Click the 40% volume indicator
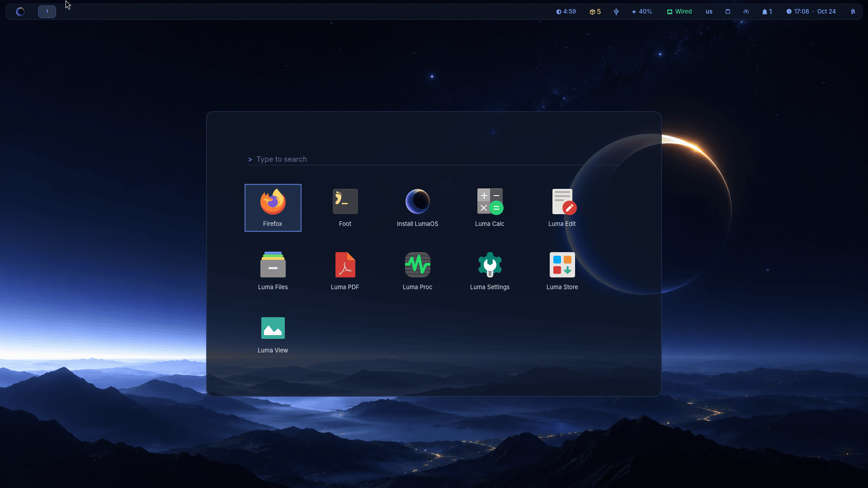This screenshot has width=868, height=488. tap(642, 12)
